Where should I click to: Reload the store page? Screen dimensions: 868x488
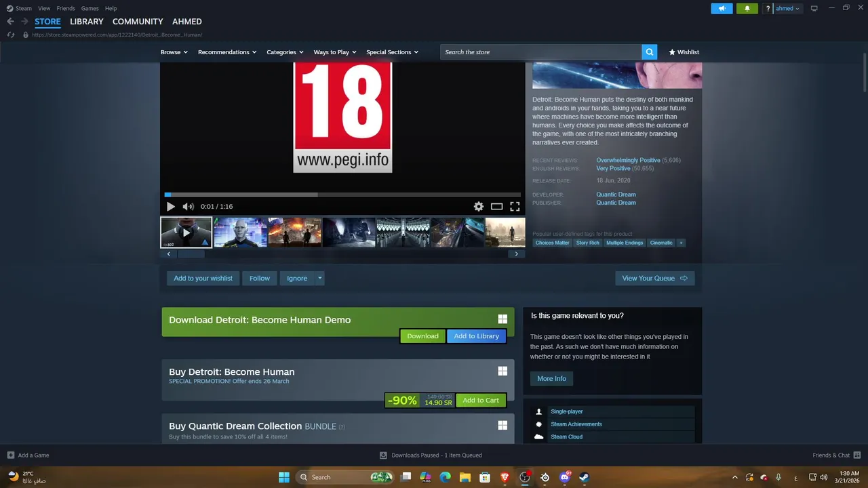coord(11,35)
